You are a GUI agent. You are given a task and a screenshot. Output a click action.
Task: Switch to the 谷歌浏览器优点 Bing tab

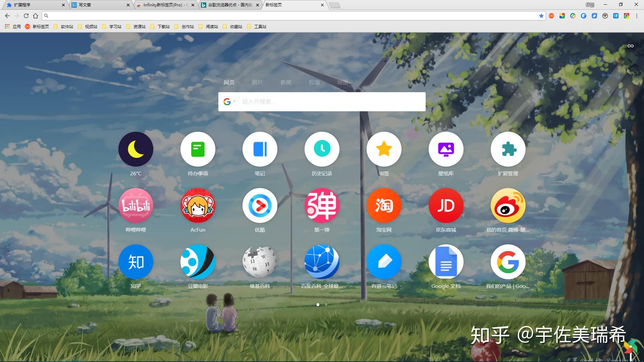229,5
